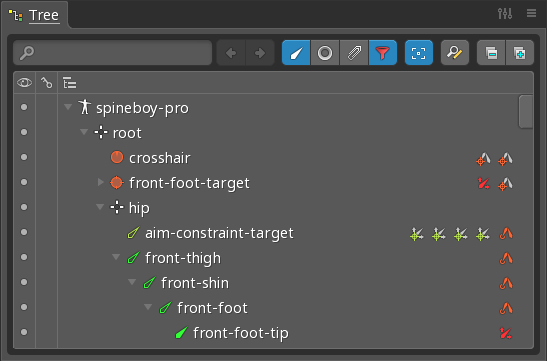Open the tree settings sliders icon
This screenshot has width=547, height=361.
[x=505, y=14]
